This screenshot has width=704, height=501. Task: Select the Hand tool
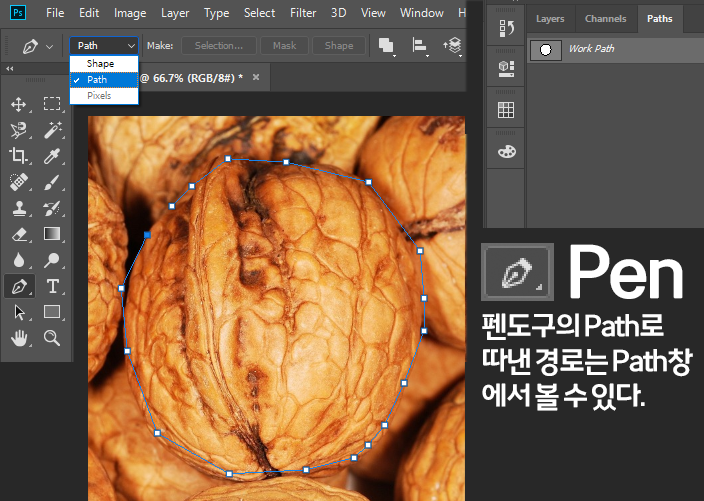pyautogui.click(x=18, y=338)
